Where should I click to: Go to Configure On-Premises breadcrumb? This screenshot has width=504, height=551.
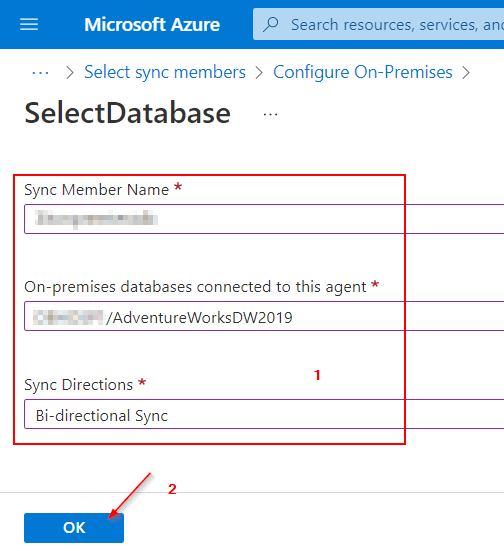pos(363,72)
